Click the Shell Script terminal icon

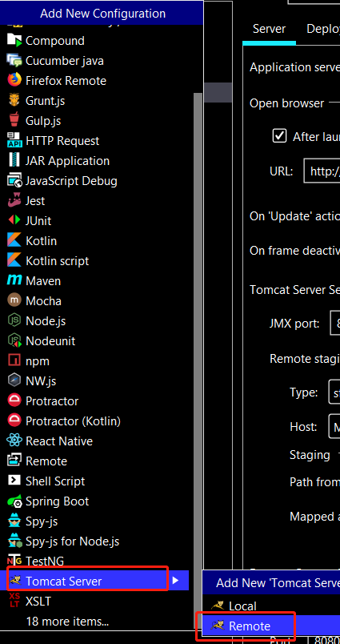[14, 481]
